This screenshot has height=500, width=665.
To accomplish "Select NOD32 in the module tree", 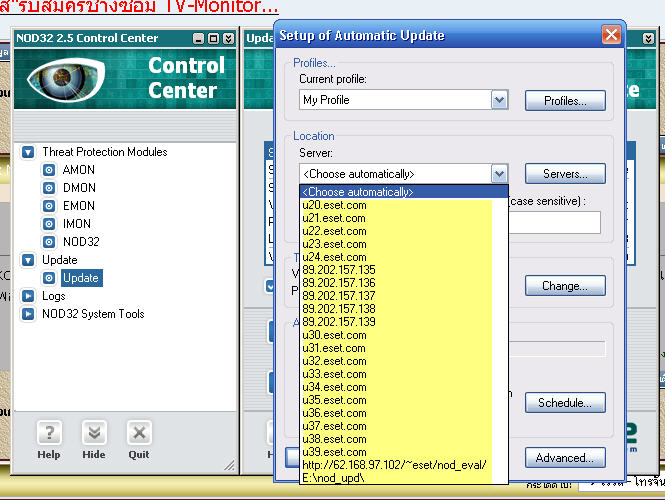I will tap(81, 242).
